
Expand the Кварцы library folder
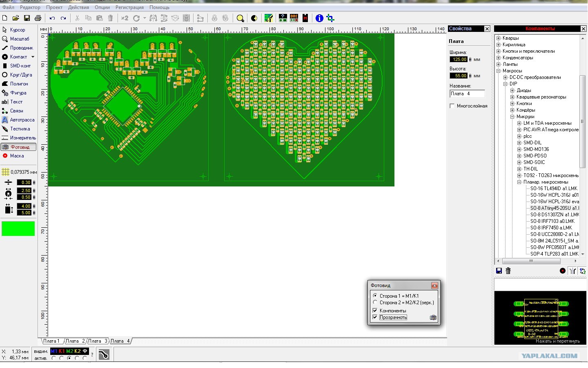pyautogui.click(x=499, y=38)
